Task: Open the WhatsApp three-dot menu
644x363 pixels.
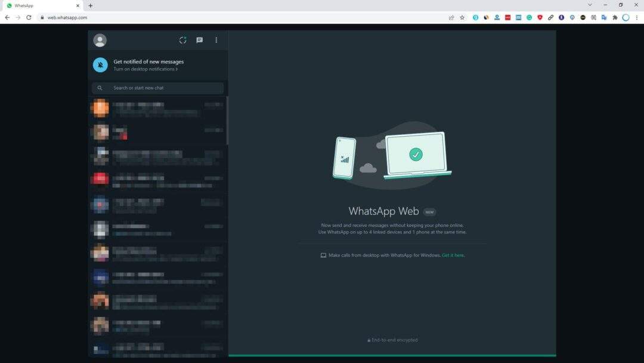Action: point(216,40)
